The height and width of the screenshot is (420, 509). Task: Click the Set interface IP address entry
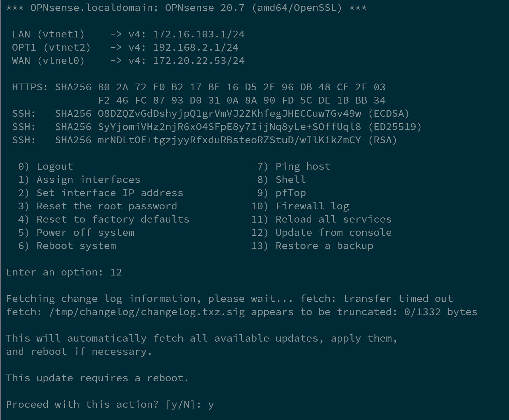coord(110,193)
